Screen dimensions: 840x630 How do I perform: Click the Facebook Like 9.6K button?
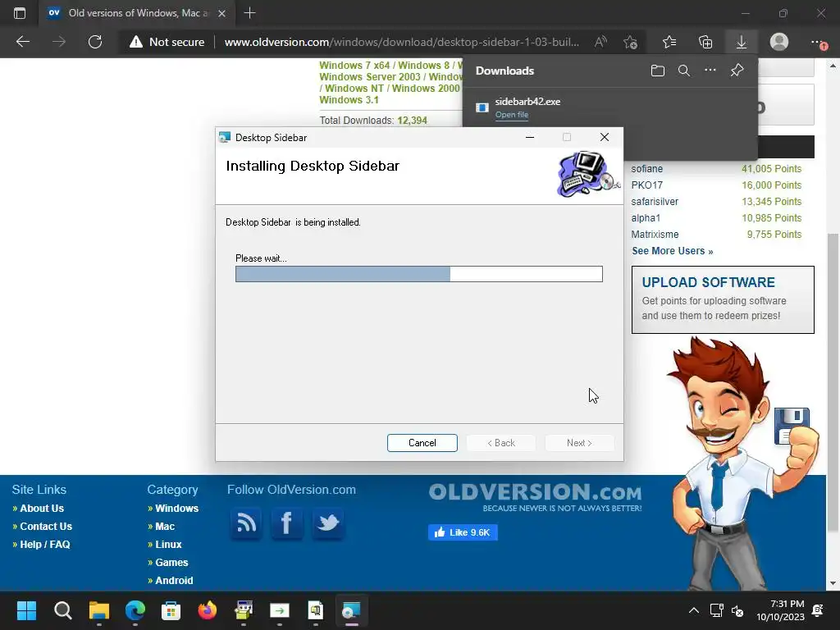click(x=463, y=532)
